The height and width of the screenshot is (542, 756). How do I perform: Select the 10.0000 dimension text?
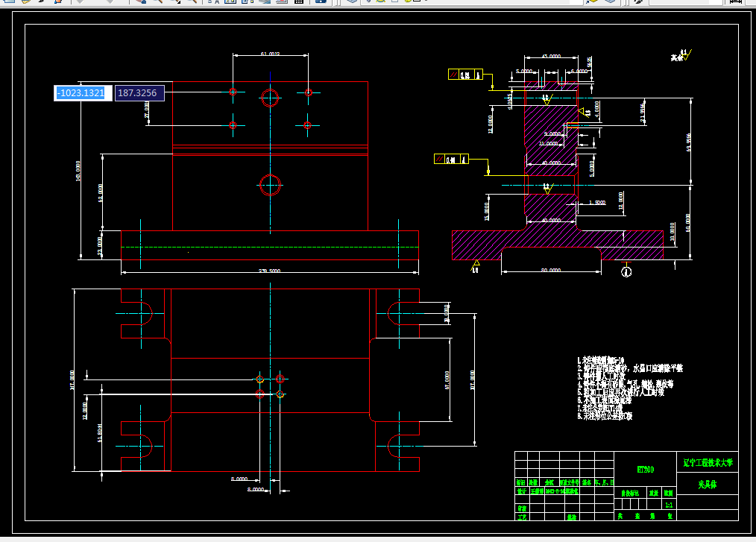coord(672,231)
